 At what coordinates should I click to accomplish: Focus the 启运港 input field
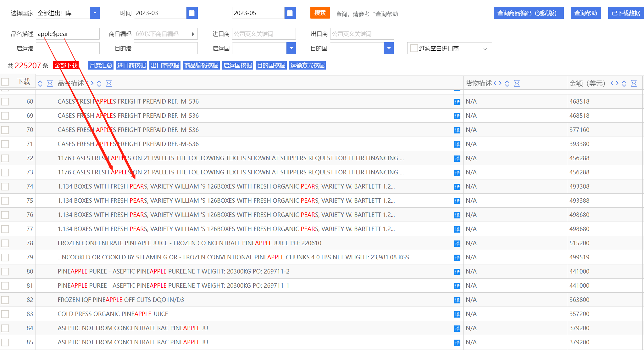pyautogui.click(x=68, y=48)
